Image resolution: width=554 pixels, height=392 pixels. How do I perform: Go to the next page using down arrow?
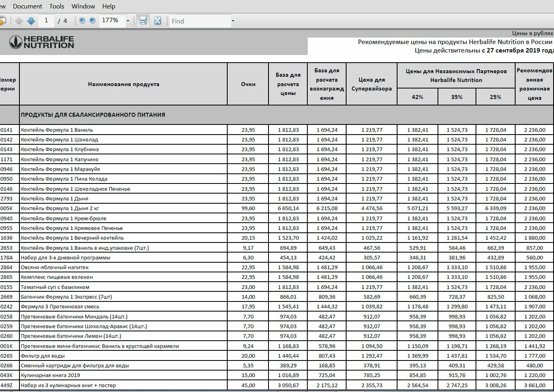click(31, 21)
